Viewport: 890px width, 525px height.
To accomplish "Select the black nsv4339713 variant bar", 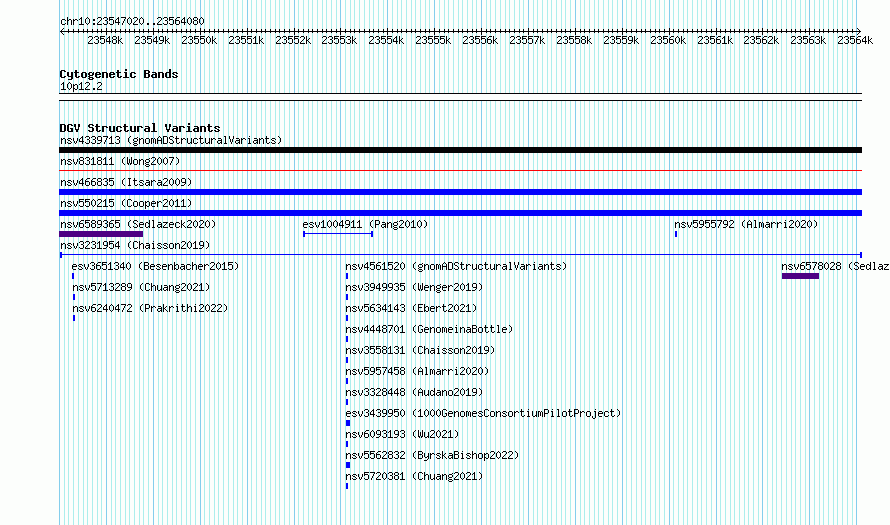I will pos(460,150).
